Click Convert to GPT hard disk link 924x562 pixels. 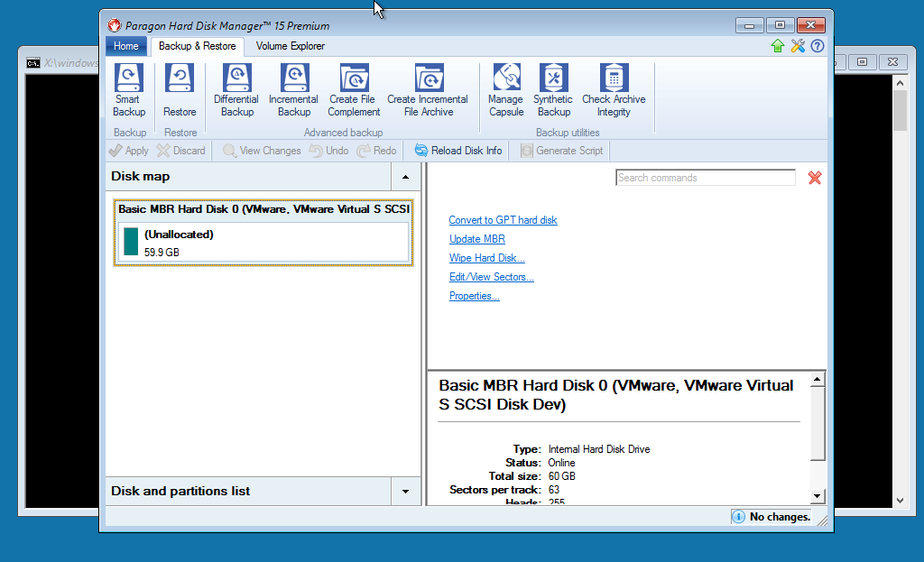[x=503, y=220]
